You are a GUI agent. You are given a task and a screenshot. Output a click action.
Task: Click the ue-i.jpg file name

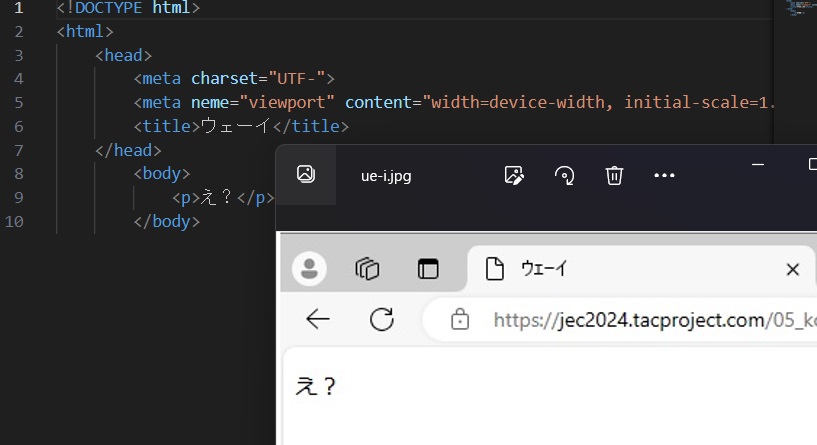(386, 176)
